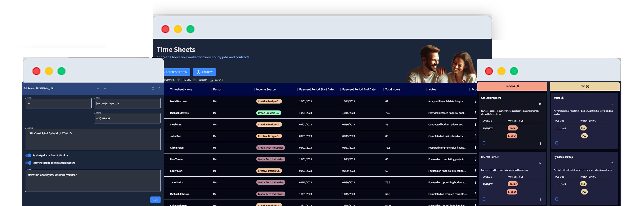
Task: Click the plus icon on Add New button
Action: pos(198,72)
